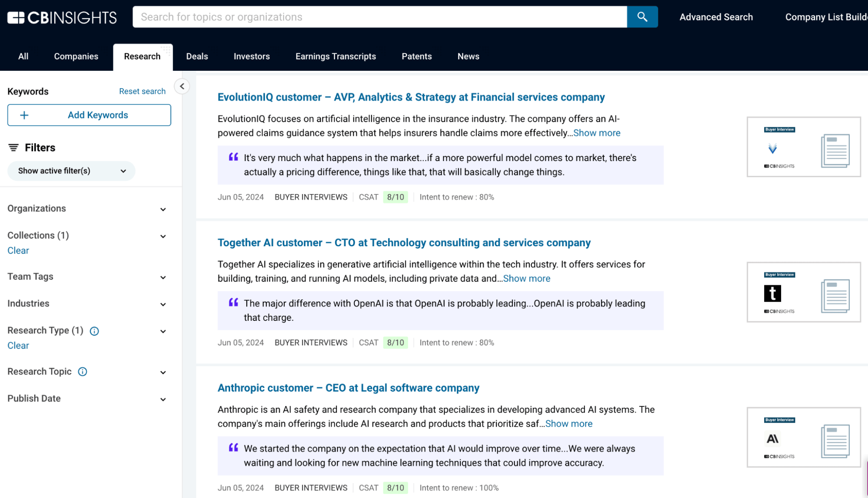Show more of Together AI description
Image resolution: width=868 pixels, height=498 pixels.
point(526,278)
